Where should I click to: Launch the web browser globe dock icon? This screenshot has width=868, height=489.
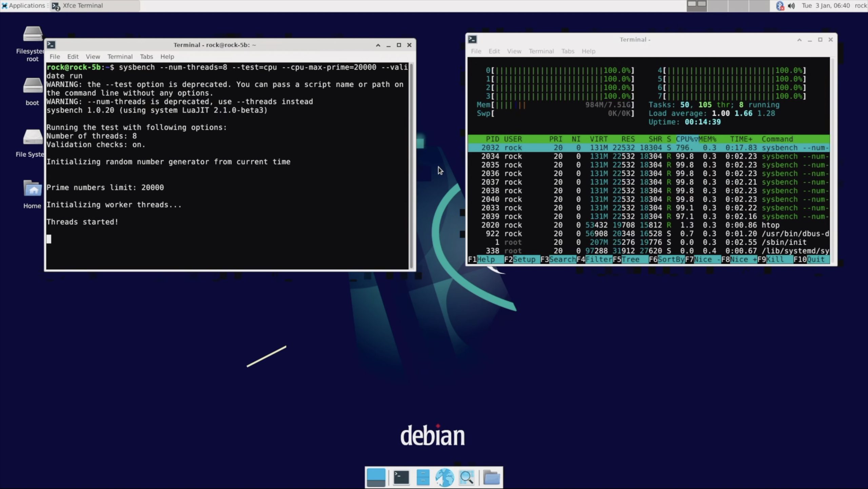click(445, 477)
